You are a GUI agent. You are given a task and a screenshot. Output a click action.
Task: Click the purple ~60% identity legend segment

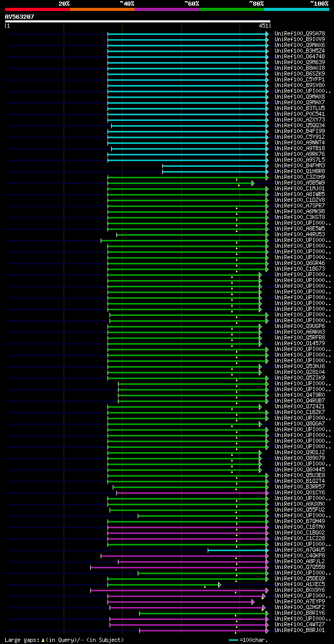click(167, 9)
